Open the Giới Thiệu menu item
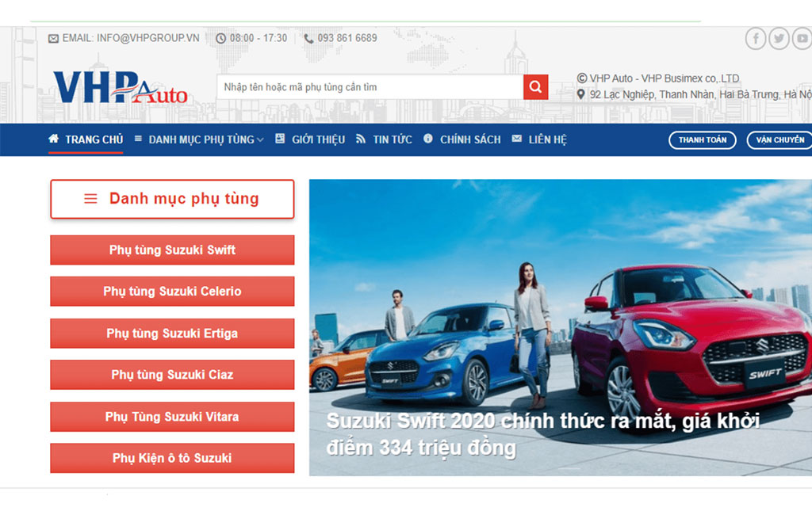Viewport: 812px width, 515px height. (318, 139)
